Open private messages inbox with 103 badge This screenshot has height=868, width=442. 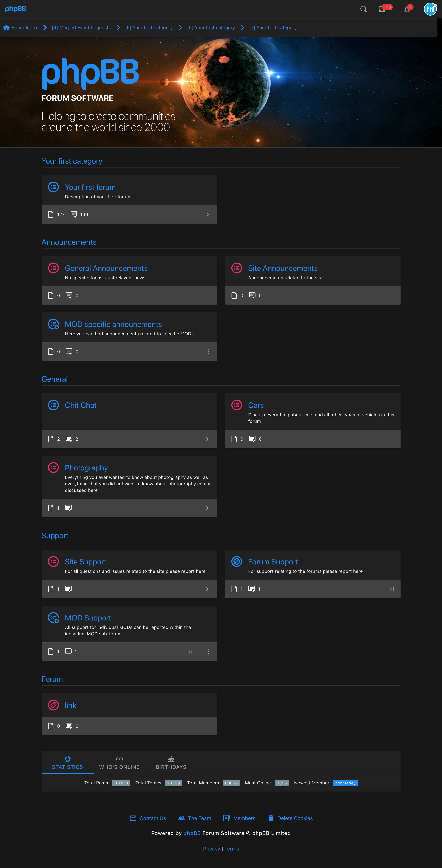tap(382, 9)
